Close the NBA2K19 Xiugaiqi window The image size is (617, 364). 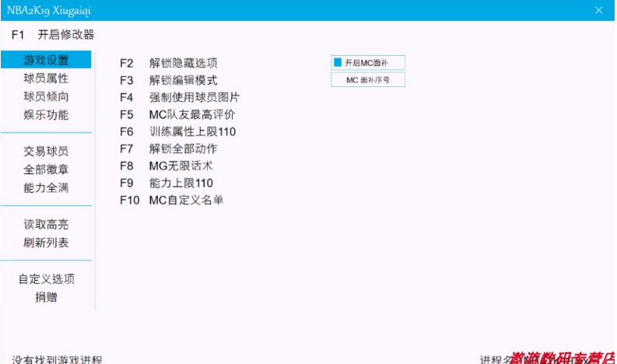[x=598, y=10]
